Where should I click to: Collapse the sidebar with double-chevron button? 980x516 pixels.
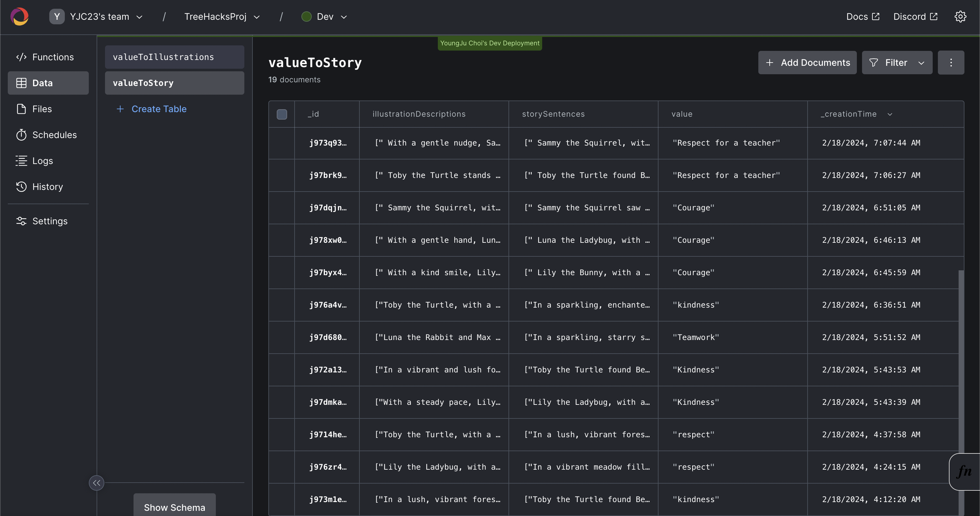point(96,483)
